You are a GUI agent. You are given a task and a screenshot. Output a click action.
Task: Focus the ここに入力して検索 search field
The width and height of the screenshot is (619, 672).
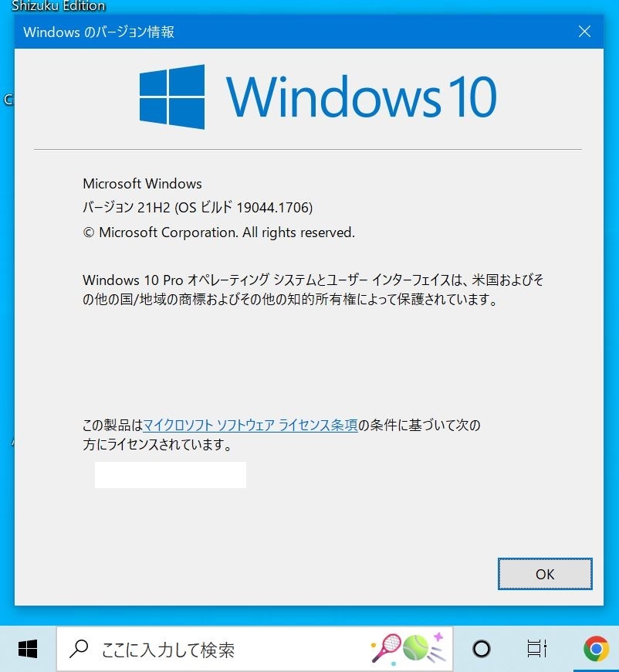255,649
